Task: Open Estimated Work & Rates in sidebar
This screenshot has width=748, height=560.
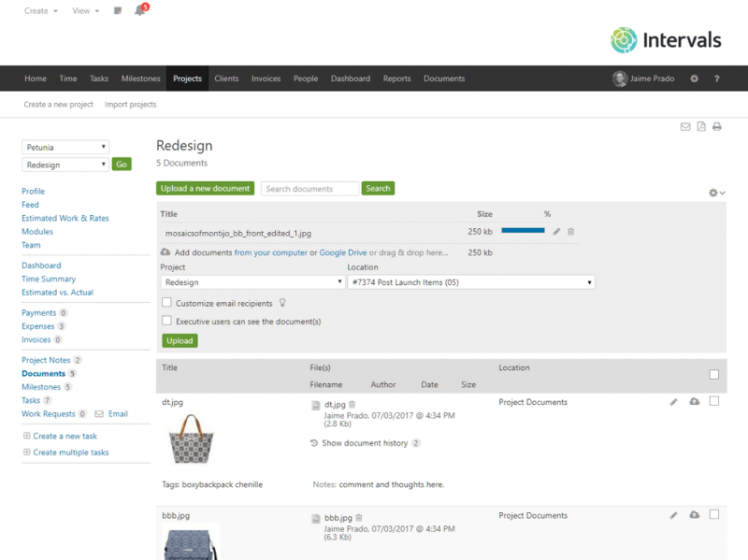Action: tap(65, 218)
